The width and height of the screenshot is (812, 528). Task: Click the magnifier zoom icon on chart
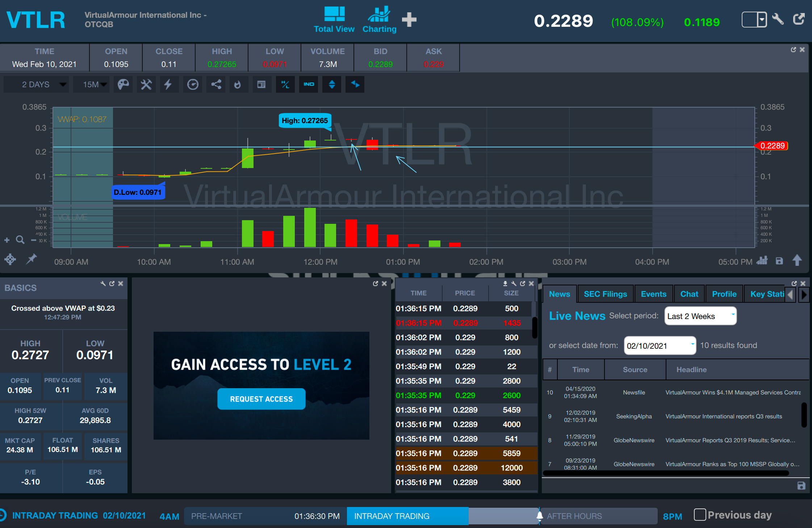pos(20,240)
